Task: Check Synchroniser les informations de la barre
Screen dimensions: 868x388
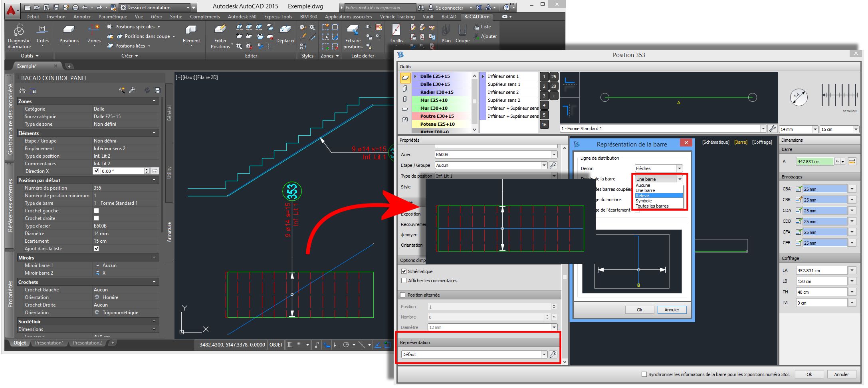Action: 644,374
